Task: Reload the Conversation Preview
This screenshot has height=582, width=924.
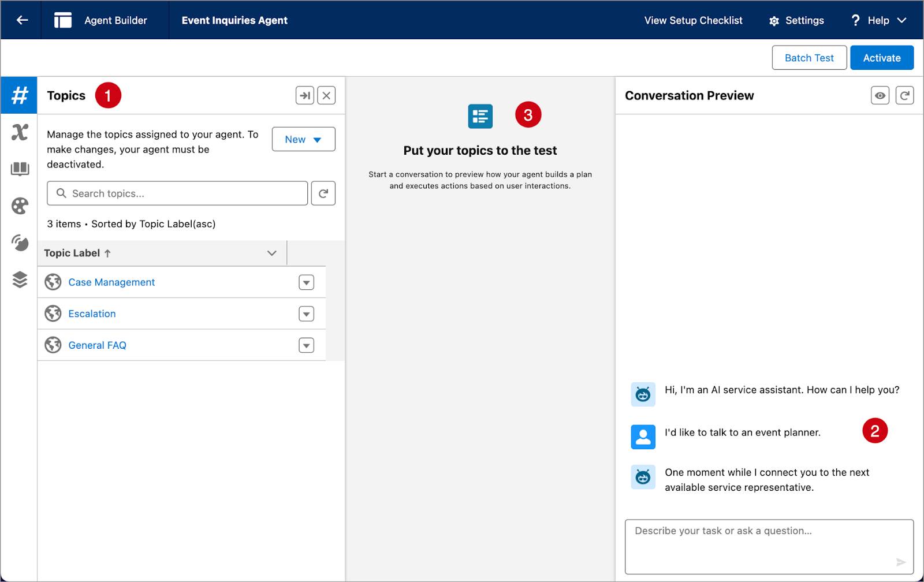Action: point(905,95)
